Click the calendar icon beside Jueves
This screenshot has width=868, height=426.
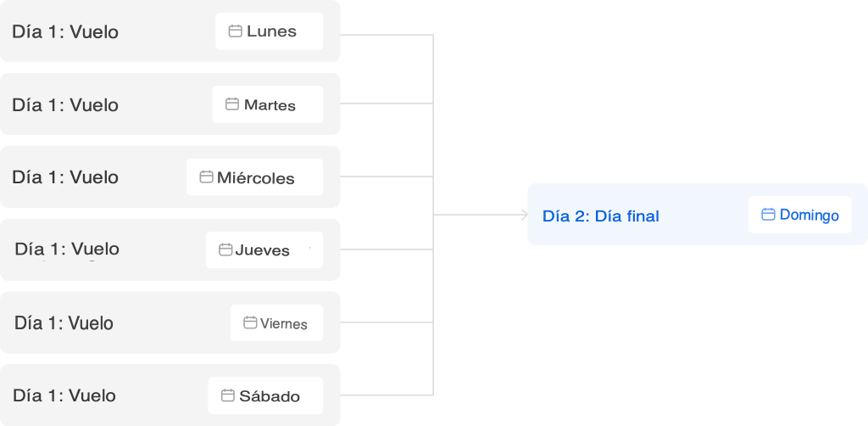(225, 250)
